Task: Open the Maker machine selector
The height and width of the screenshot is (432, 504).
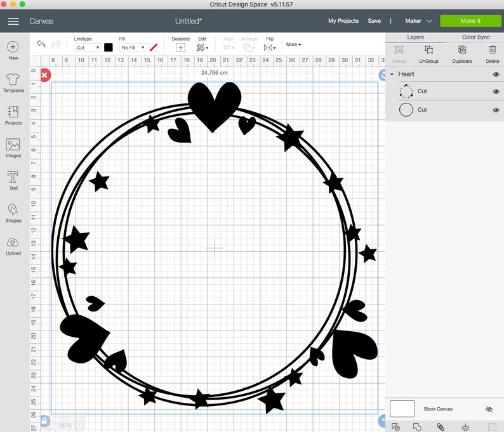Action: (x=418, y=21)
